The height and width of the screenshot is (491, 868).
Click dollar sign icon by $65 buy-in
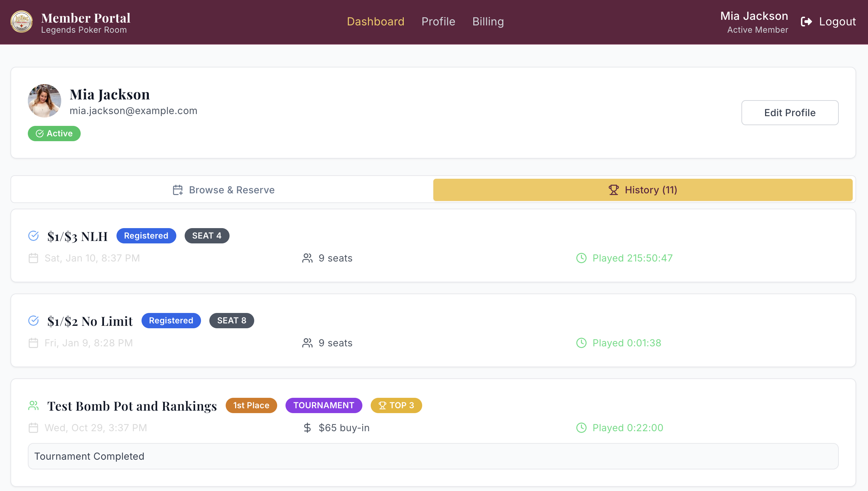307,428
